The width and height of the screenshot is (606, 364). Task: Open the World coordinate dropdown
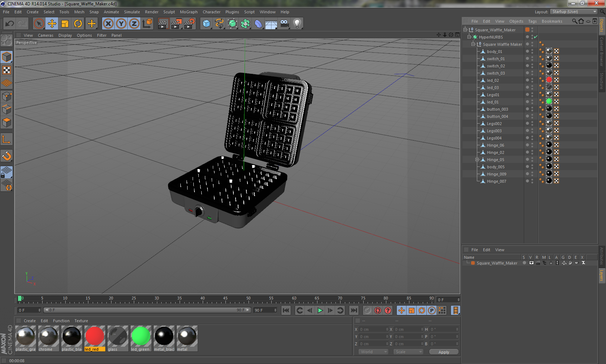click(x=373, y=352)
